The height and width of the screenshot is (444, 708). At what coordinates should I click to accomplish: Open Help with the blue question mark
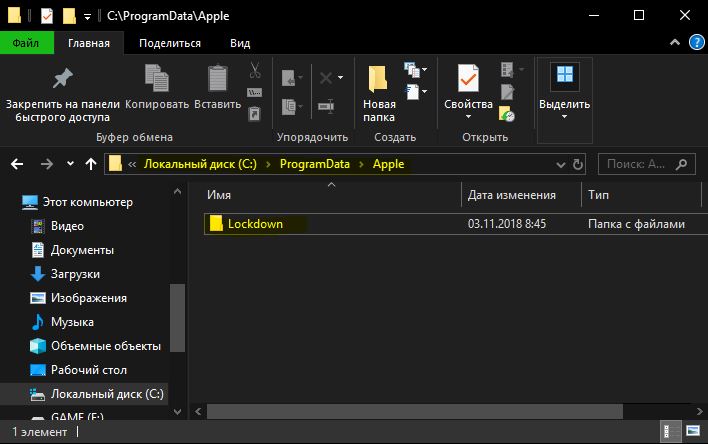[x=697, y=42]
